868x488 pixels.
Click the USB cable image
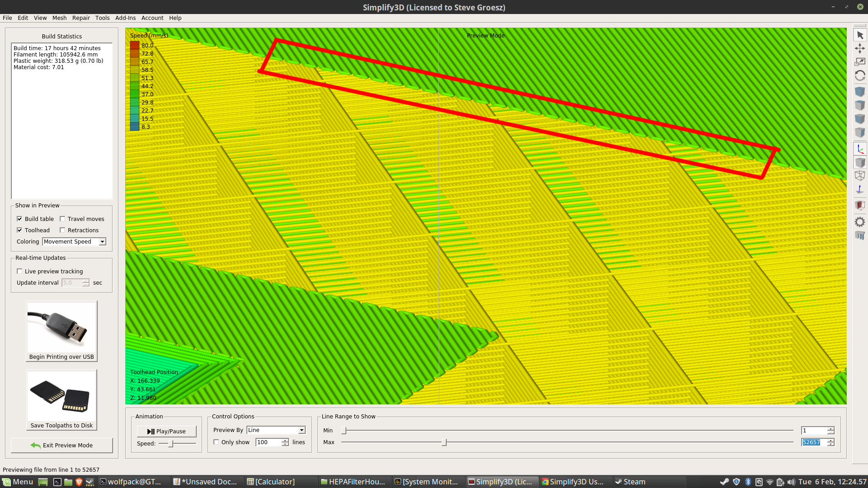(61, 328)
